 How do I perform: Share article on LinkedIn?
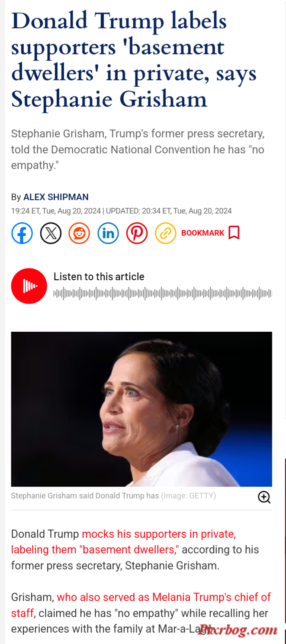[x=108, y=233]
